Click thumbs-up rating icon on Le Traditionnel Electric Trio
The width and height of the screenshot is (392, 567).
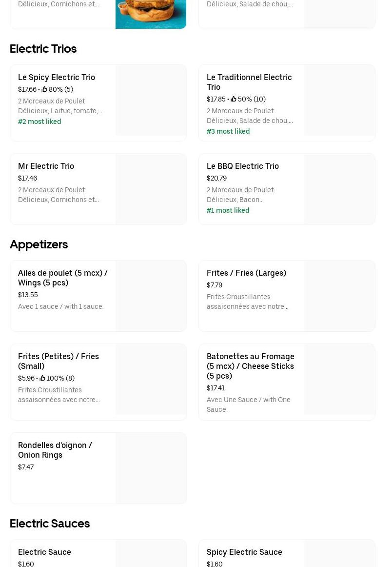pos(234,99)
